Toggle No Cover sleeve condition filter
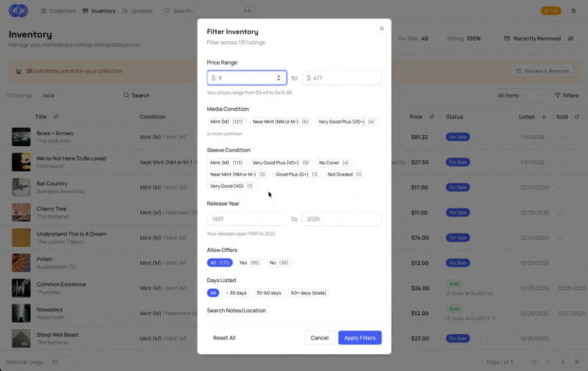The height and width of the screenshot is (371, 588). tap(334, 162)
